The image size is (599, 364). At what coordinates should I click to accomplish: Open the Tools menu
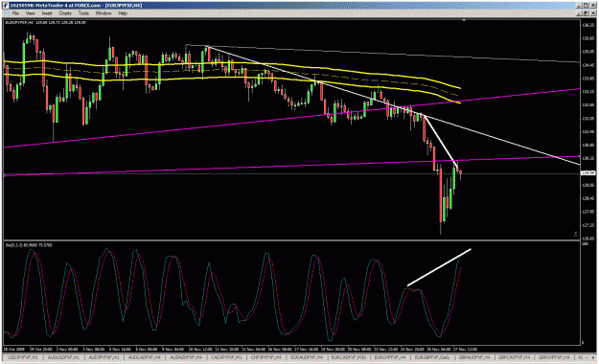(x=83, y=13)
